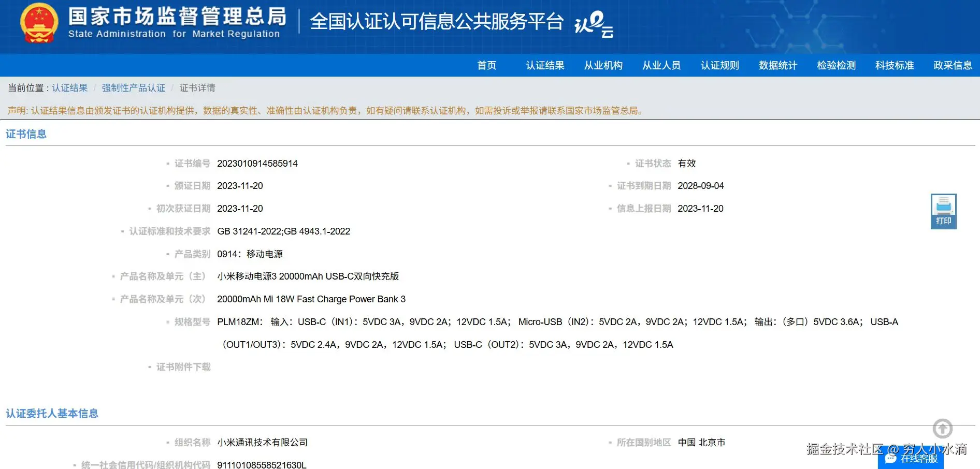Click the back-to-top arrow icon

943,429
